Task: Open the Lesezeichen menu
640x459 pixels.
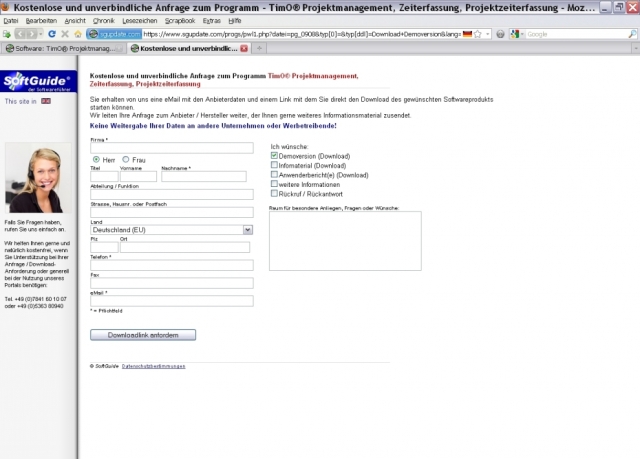Action: (140, 20)
